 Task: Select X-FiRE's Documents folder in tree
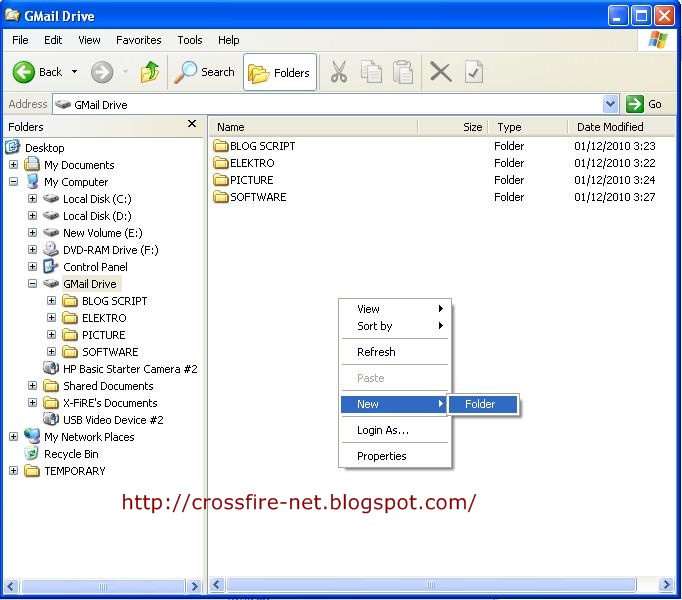pos(110,403)
